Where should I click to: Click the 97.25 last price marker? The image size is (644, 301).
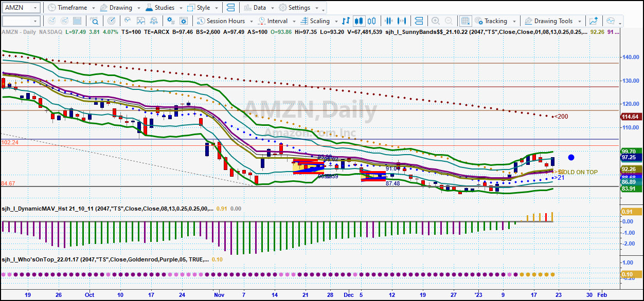(630, 157)
